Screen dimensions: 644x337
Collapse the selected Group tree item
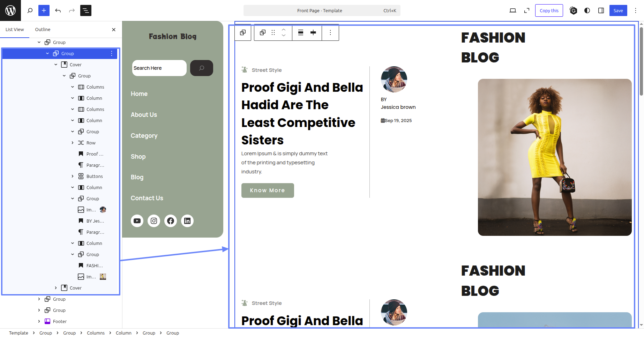coord(47,53)
